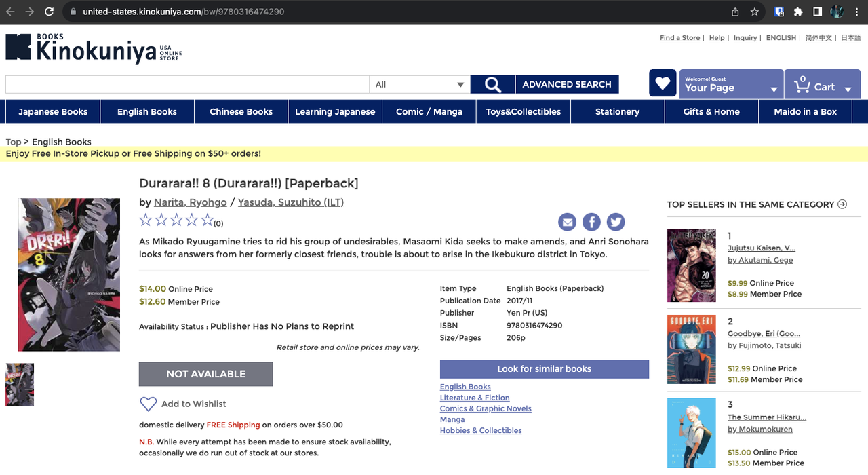This screenshot has height=475, width=868.
Task: Select the small cover thumbnail
Action: click(x=20, y=385)
